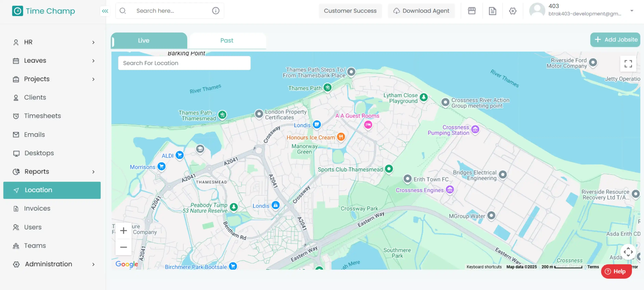Open the marketplace store icon in header
644x290 pixels.
pos(472,11)
